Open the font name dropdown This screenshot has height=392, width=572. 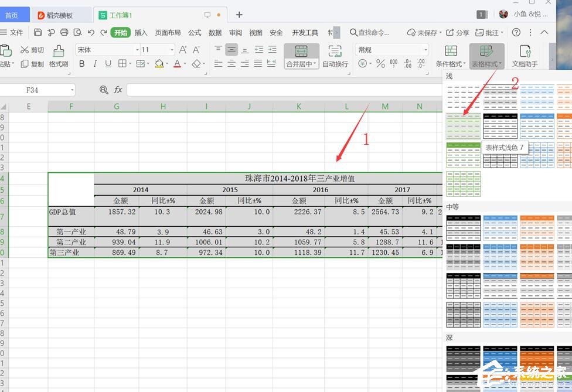click(137, 50)
